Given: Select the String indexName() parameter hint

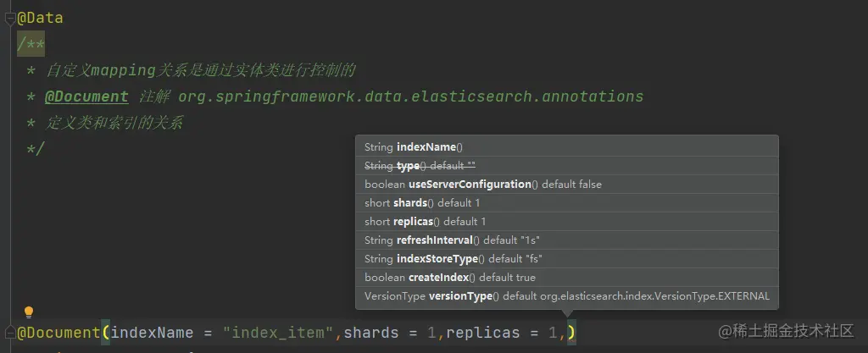Looking at the screenshot, I should 567,147.
